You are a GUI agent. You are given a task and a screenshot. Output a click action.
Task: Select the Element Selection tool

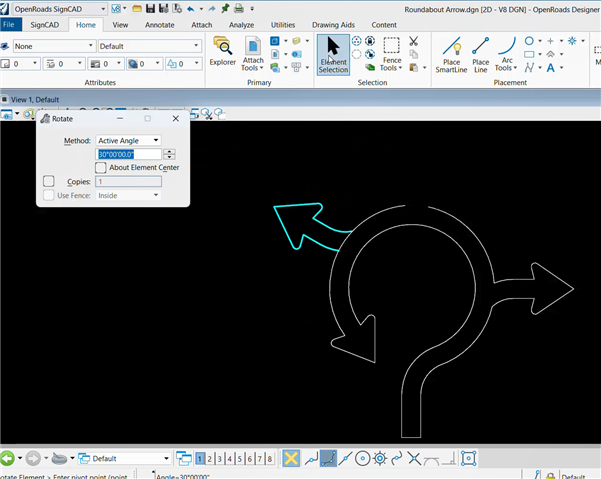(333, 54)
